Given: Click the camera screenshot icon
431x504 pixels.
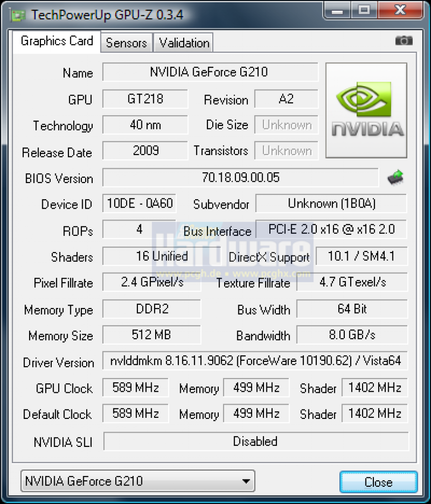Looking at the screenshot, I should tap(403, 41).
